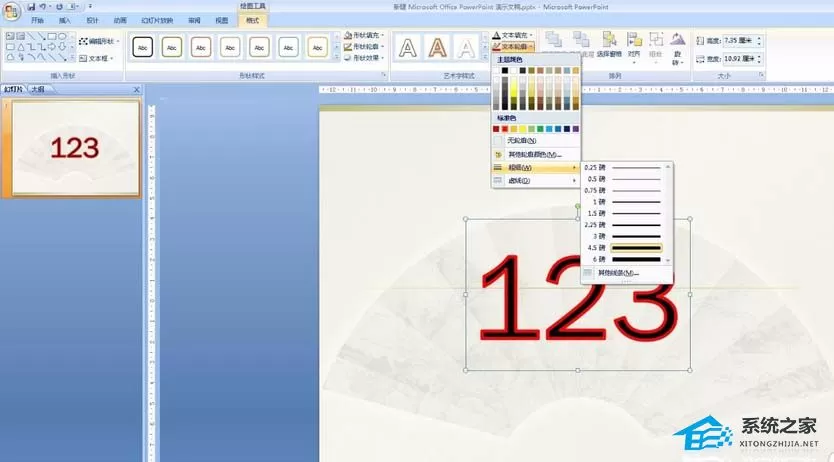Select the triangle shape in shapes gallery

[21, 47]
